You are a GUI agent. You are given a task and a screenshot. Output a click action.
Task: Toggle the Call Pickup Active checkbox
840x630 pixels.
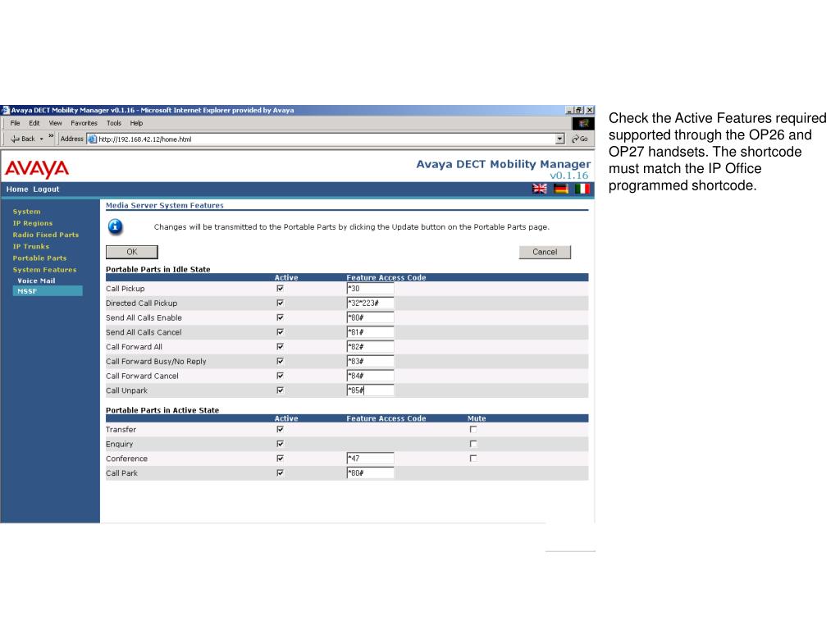point(281,288)
